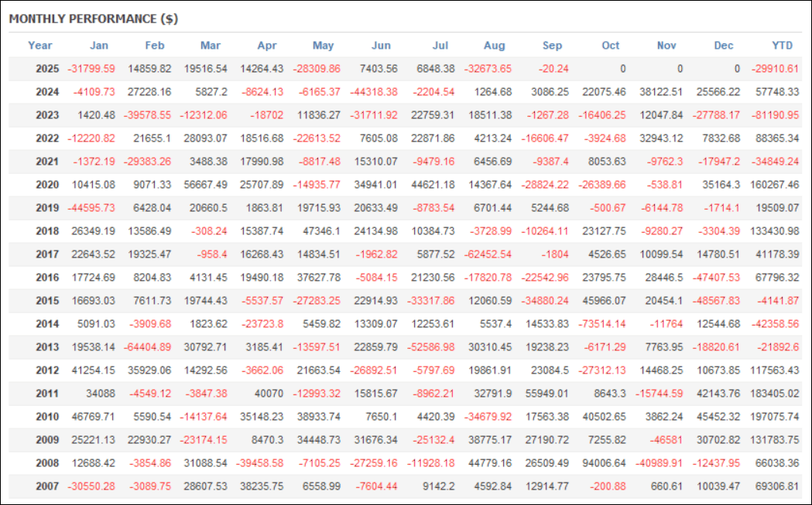812x505 pixels.
Task: Click the 2007 year row label
Action: 47,486
